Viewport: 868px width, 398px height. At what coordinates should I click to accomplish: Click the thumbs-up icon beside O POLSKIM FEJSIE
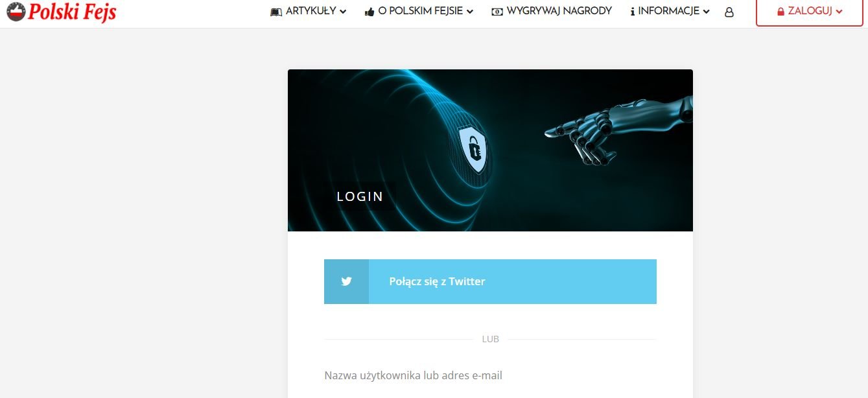[369, 12]
